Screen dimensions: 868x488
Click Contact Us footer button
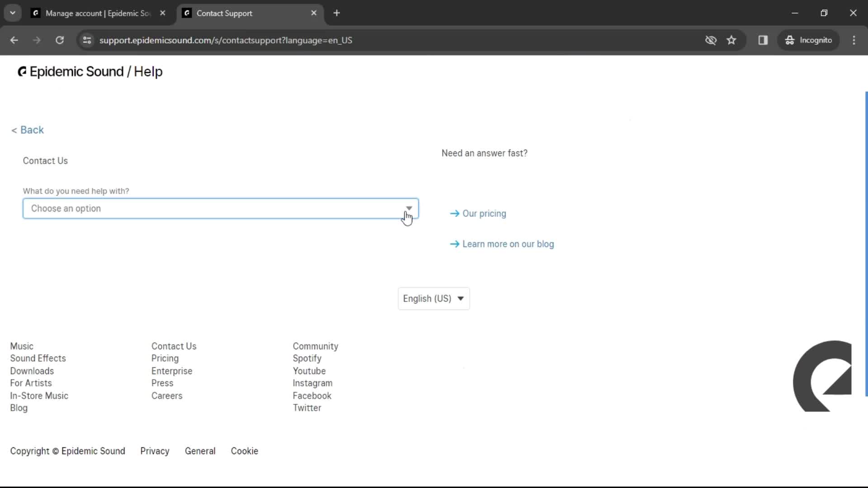click(174, 346)
